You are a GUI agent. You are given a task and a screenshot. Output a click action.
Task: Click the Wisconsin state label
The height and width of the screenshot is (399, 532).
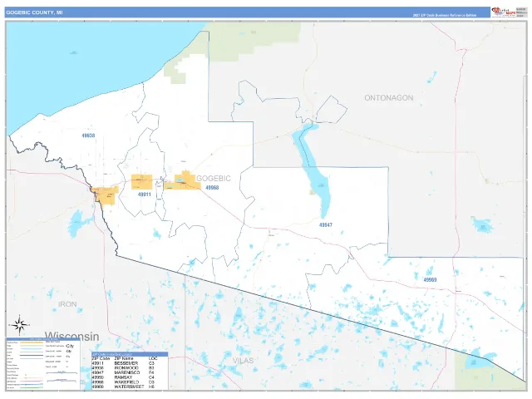click(x=72, y=336)
